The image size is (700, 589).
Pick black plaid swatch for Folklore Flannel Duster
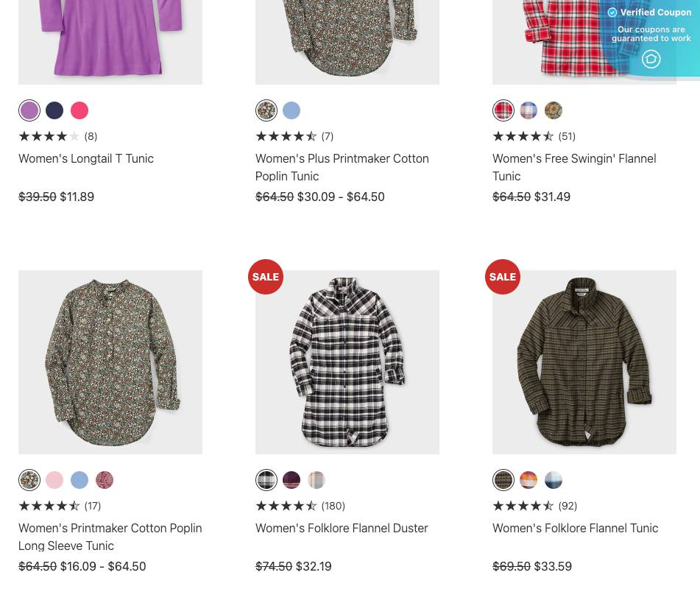(x=266, y=480)
